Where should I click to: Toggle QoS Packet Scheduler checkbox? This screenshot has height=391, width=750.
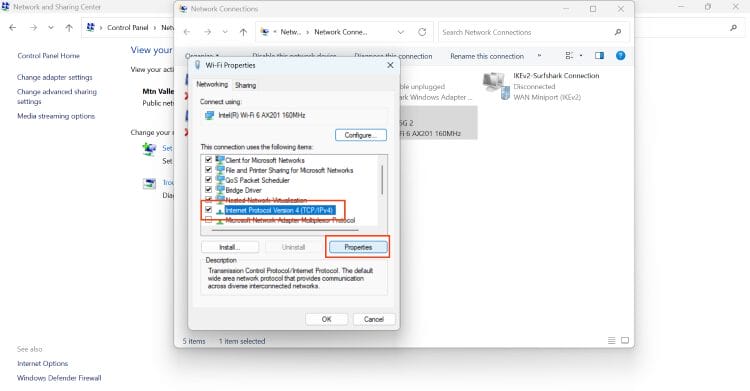(x=209, y=180)
